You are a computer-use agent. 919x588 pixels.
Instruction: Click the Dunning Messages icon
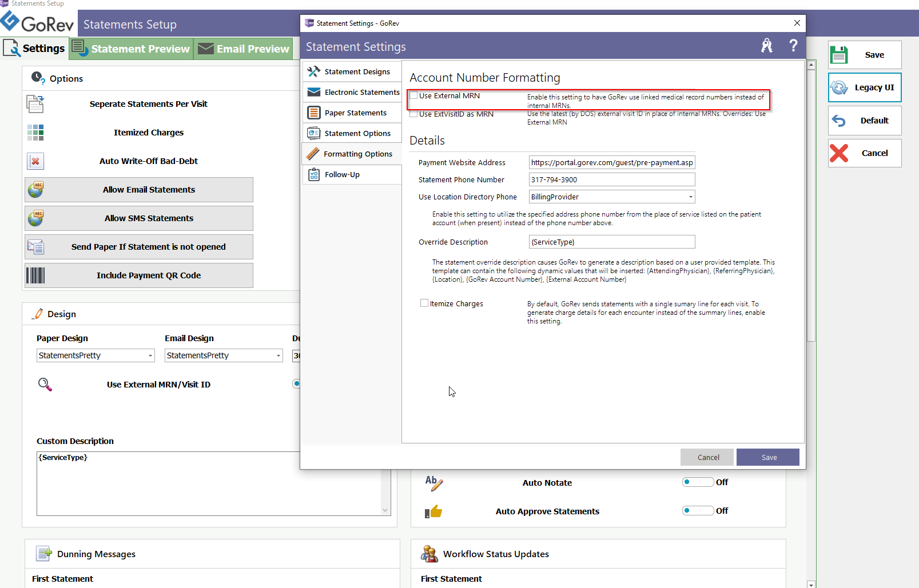click(x=44, y=554)
